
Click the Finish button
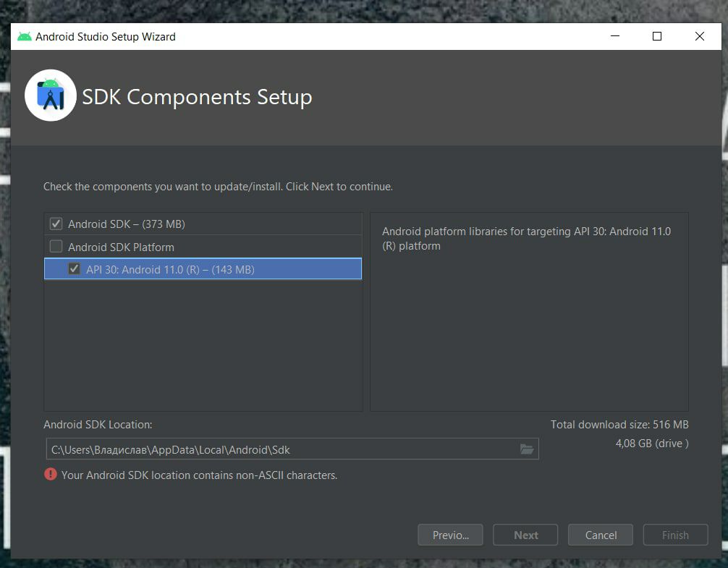point(676,535)
